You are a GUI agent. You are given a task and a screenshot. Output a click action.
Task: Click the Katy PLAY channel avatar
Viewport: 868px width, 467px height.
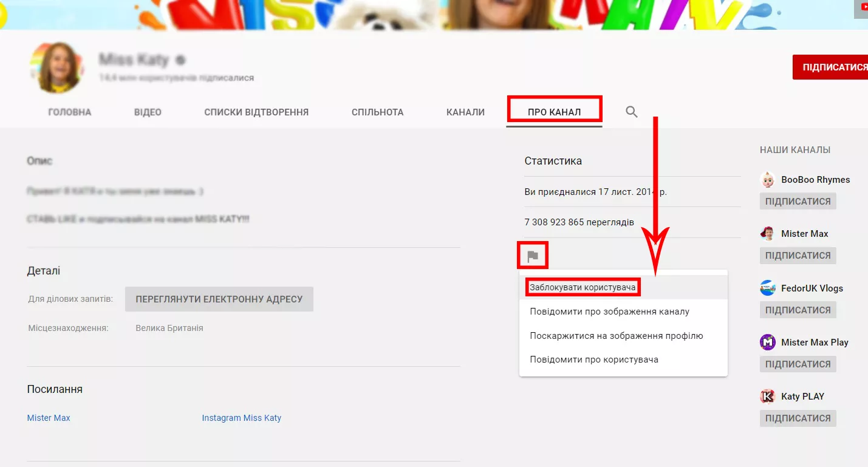[x=768, y=397]
